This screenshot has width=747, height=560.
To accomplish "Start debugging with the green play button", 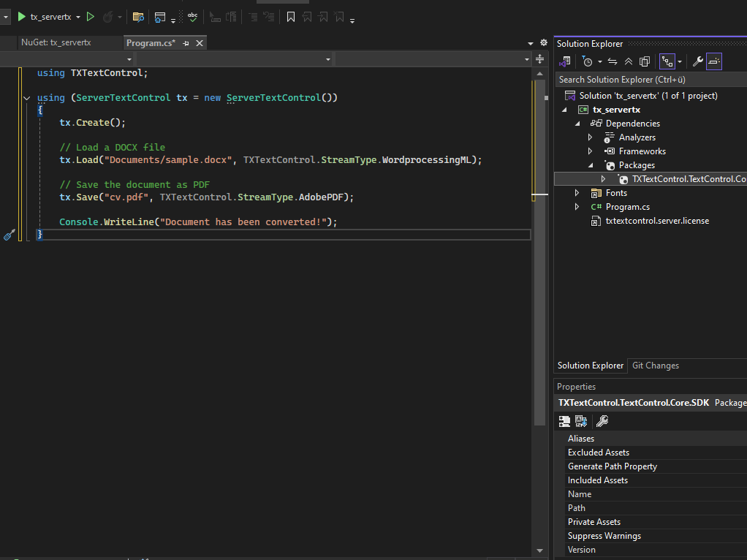I will coord(21,17).
